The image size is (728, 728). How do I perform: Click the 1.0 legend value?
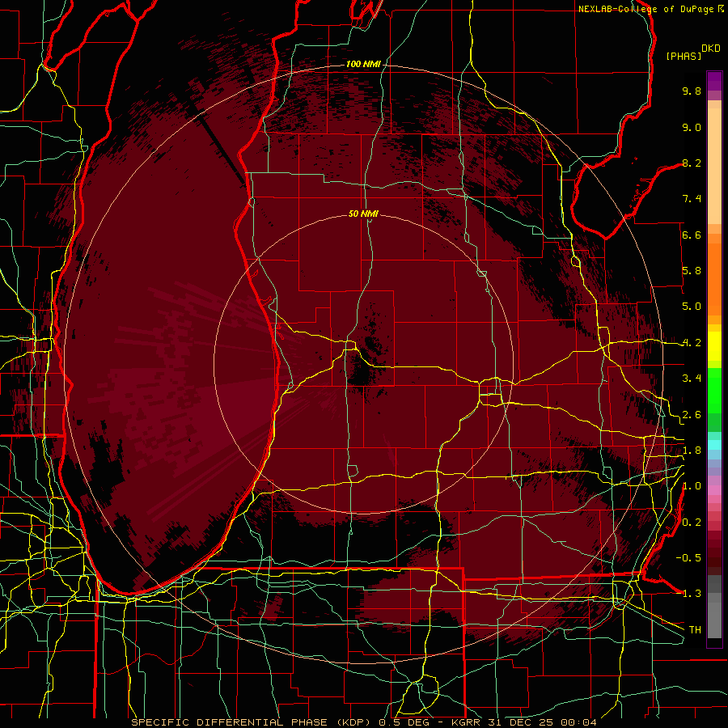tap(692, 486)
